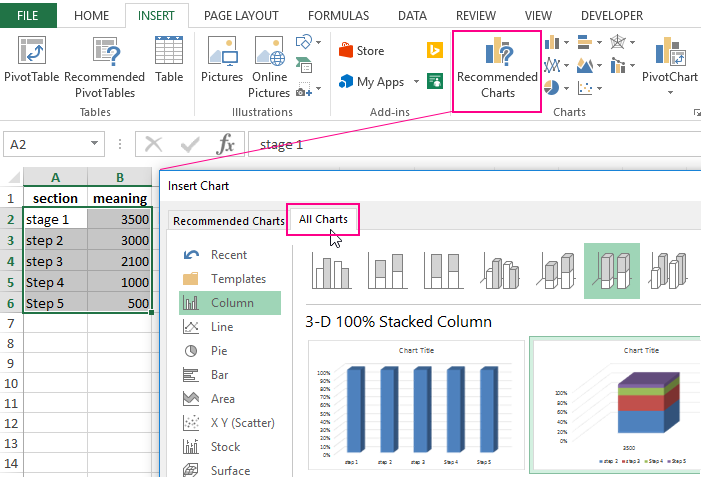701x477 pixels.
Task: Switch to the All Charts tab
Action: (322, 219)
